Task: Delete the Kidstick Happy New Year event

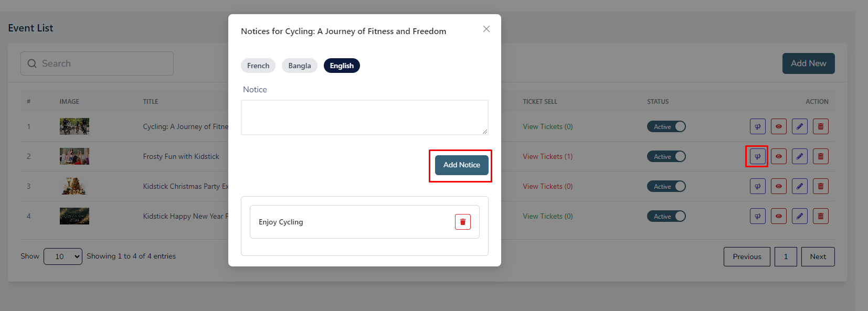Action: (x=820, y=216)
